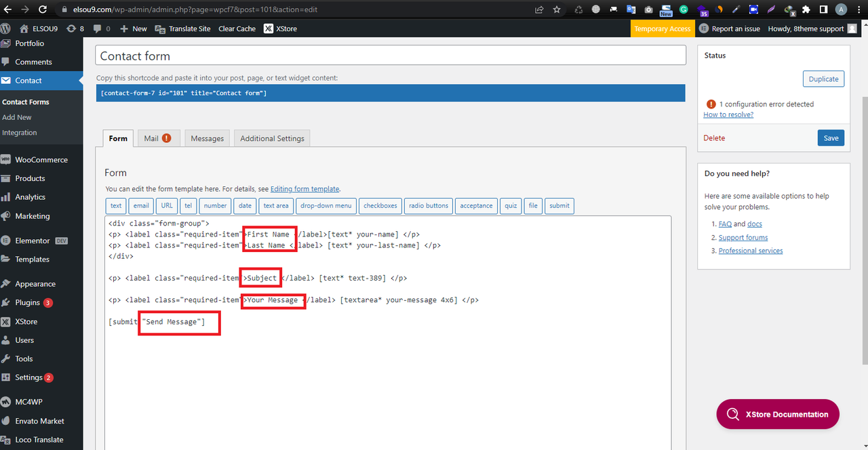
Task: Save the contact form
Action: [x=831, y=138]
